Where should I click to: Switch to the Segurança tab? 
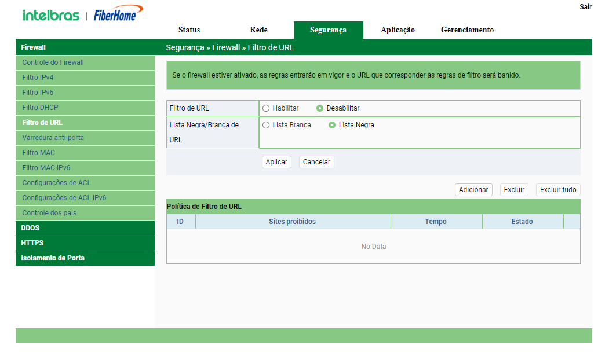328,30
